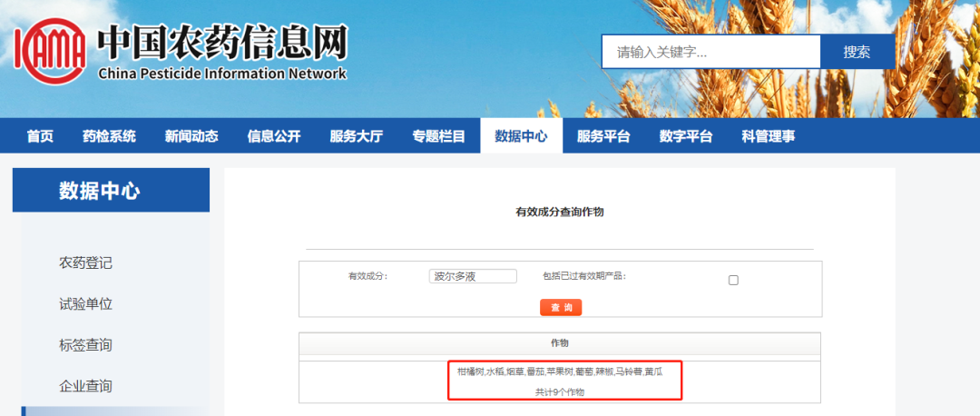The image size is (980, 416).
Task: Open 农药登记 in the sidebar
Action: pyautogui.click(x=85, y=263)
